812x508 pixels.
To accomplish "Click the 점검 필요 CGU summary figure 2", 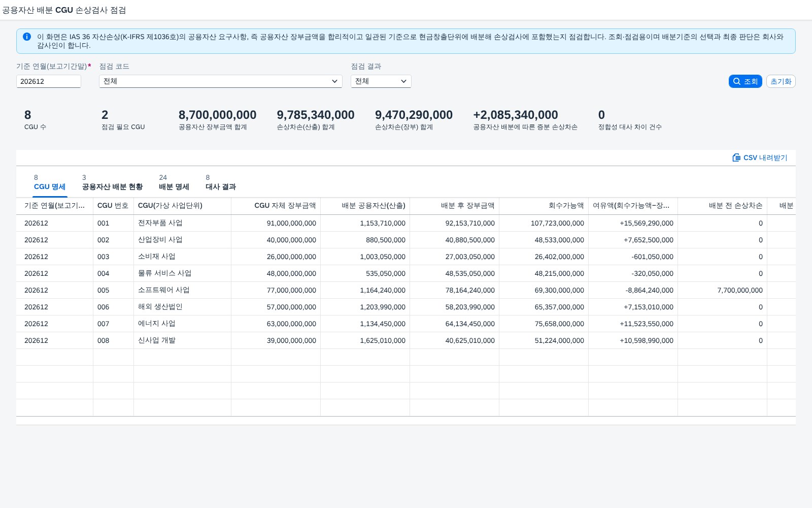I will pyautogui.click(x=105, y=115).
